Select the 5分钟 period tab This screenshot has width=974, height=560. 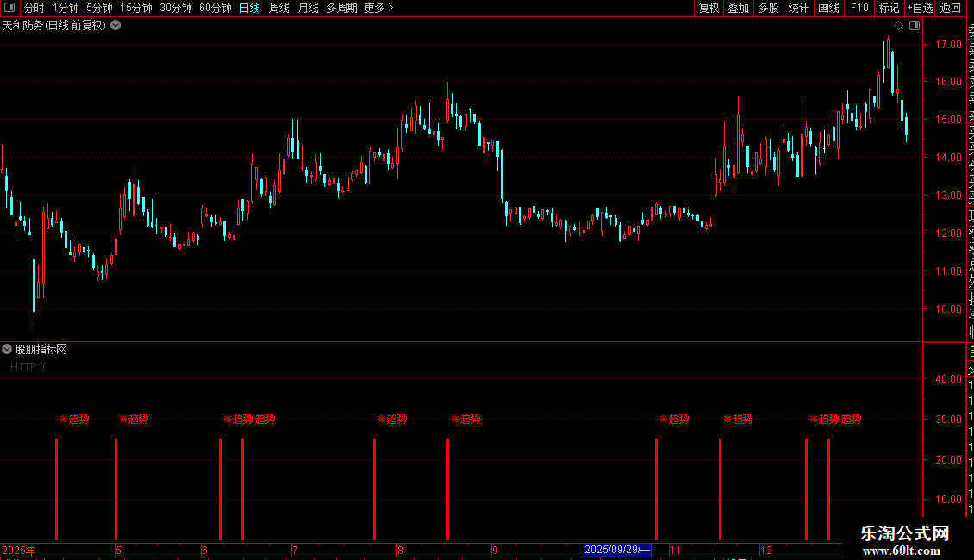click(x=99, y=8)
